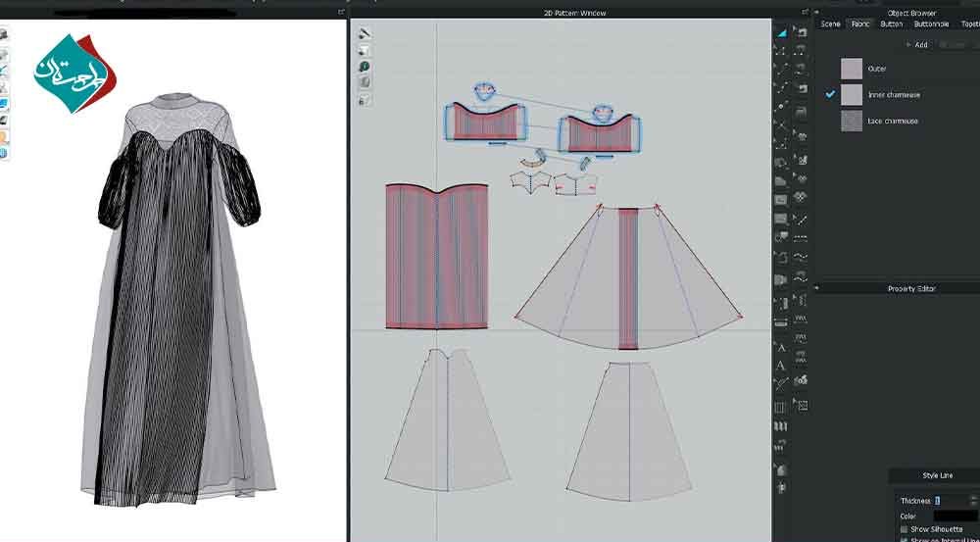Click the 2D Pattern Window title bar
Image resolution: width=980 pixels, height=542 pixels.
tap(574, 13)
